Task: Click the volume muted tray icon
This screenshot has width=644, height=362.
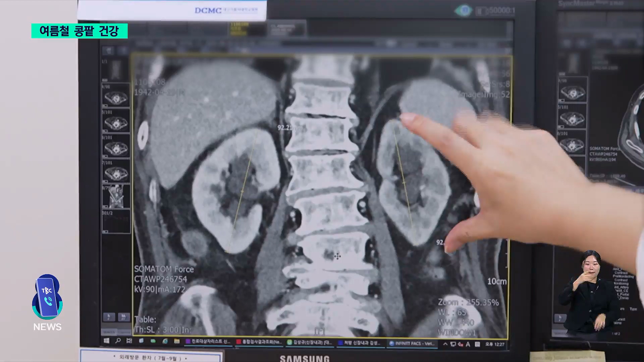Action: click(x=461, y=344)
